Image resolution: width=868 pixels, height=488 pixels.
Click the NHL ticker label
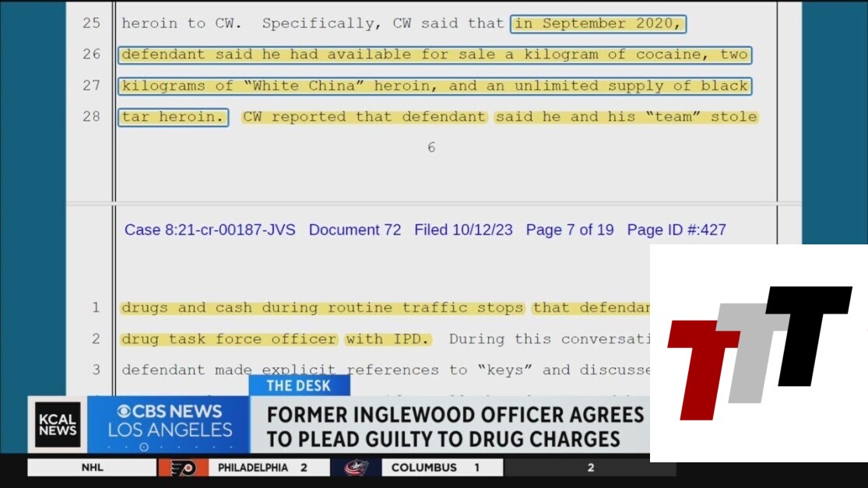[x=92, y=468]
